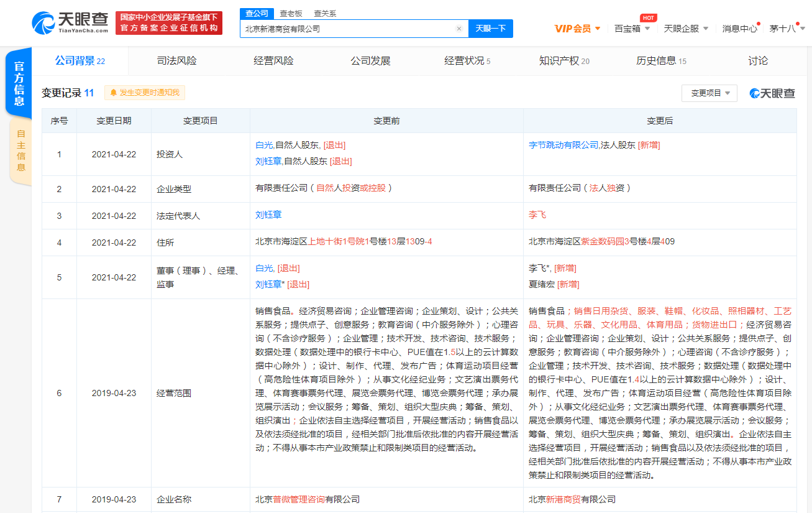Open the 国家中小企业发展子基金 red banner
Image resolution: width=812 pixels, height=513 pixels.
point(169,23)
